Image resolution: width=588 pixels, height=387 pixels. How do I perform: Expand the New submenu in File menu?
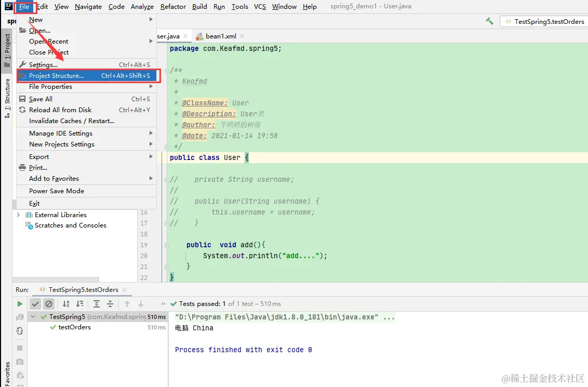86,20
